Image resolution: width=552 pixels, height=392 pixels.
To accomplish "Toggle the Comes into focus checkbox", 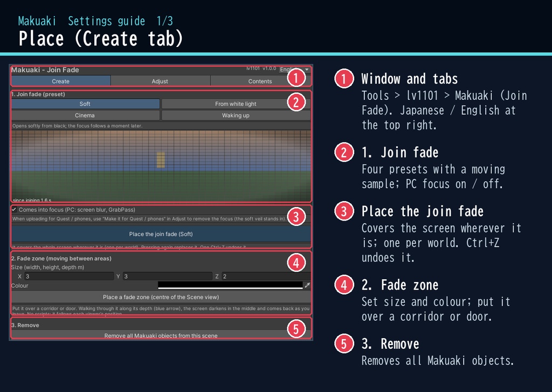I will [14, 210].
